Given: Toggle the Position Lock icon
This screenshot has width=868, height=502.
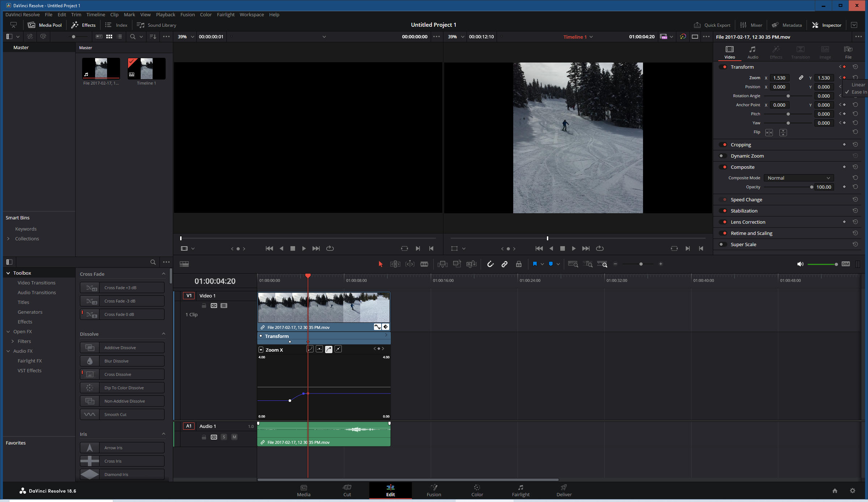Looking at the screenshot, I should 519,264.
